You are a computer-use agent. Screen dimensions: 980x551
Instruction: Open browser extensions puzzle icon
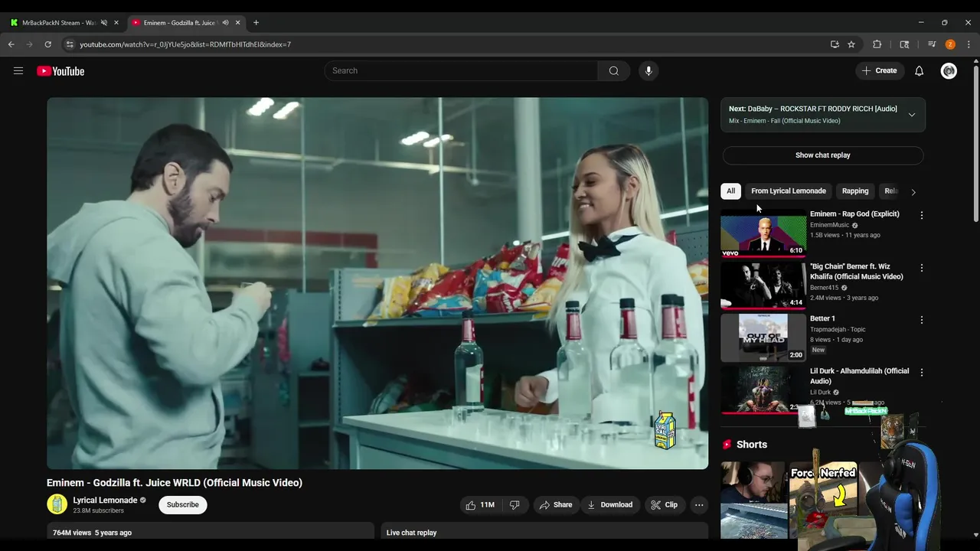coord(877,44)
